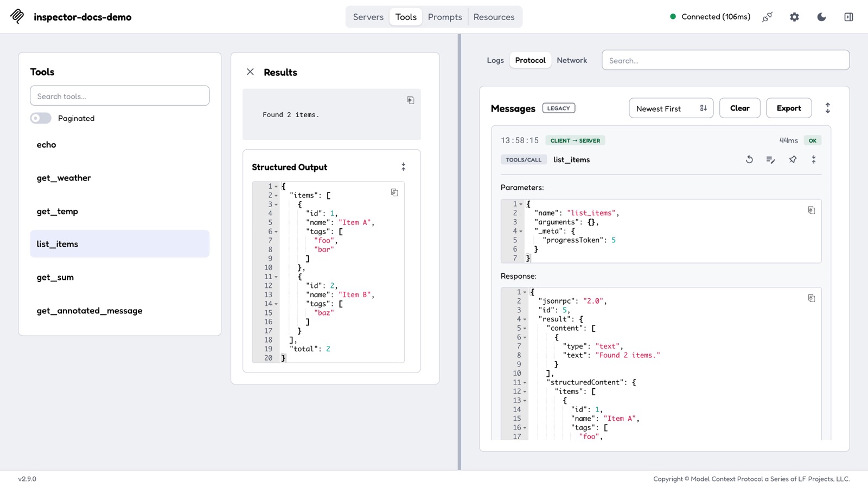Select the get_annotated_message tool
This screenshot has height=488, width=868.
point(120,311)
